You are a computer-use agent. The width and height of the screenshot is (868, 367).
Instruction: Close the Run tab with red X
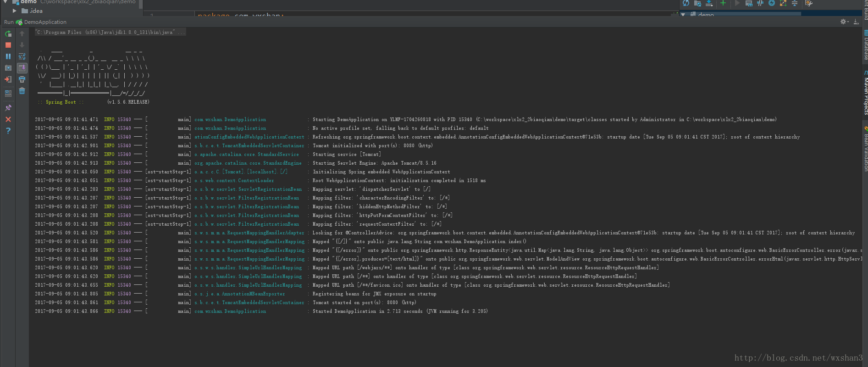8,119
